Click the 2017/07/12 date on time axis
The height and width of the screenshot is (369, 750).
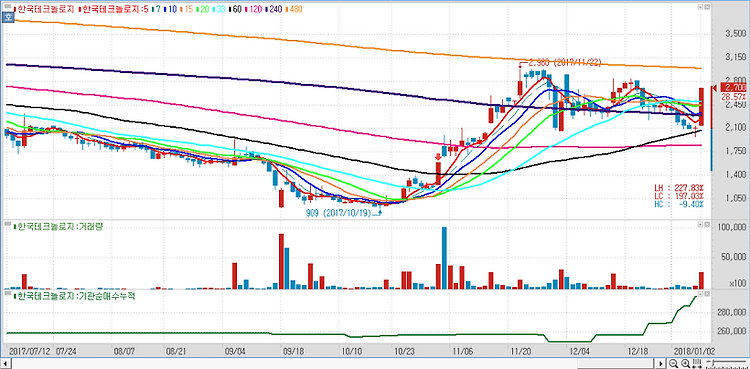coord(29,350)
